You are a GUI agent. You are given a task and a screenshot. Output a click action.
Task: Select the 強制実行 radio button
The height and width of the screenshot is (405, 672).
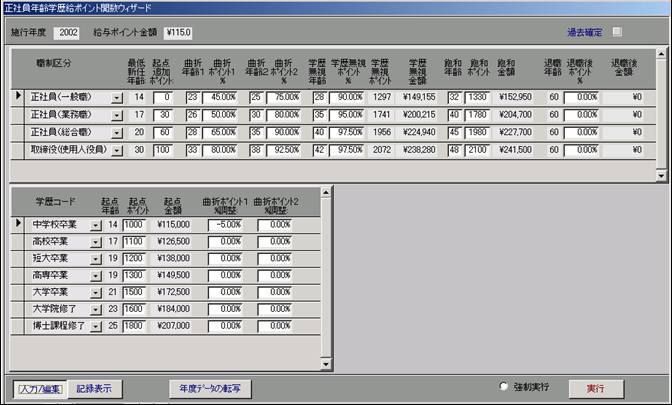coord(504,387)
